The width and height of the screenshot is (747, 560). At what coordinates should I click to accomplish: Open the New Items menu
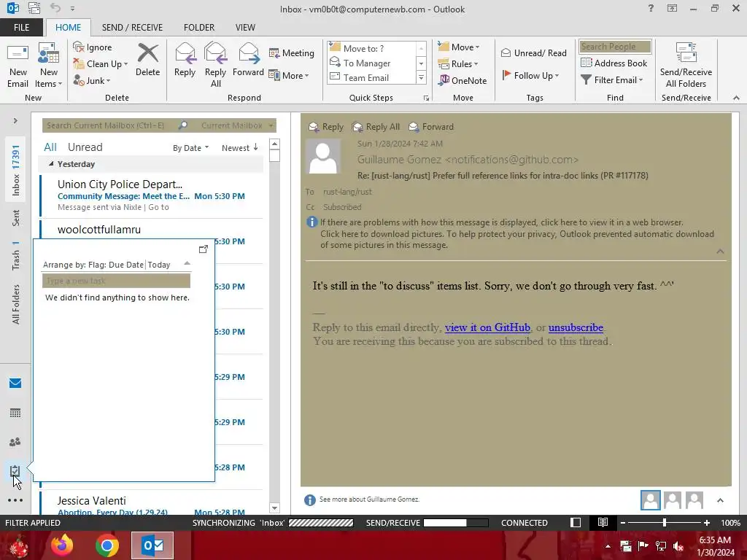point(49,65)
